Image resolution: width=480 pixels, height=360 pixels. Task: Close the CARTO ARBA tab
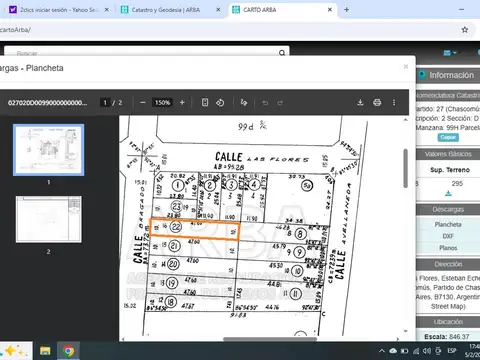pos(330,10)
